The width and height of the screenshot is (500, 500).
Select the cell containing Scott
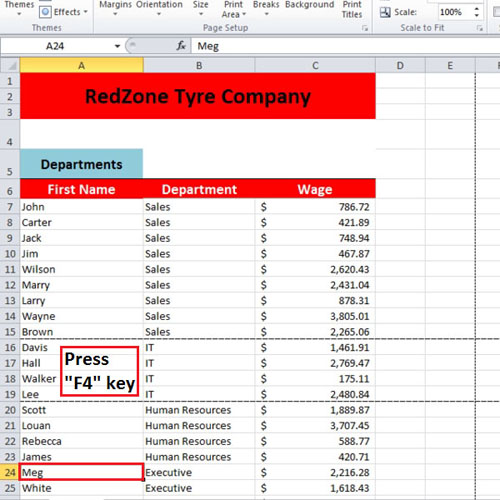[82, 410]
